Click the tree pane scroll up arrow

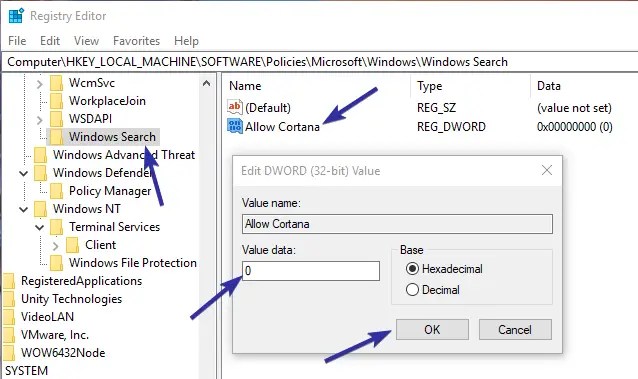click(x=206, y=83)
